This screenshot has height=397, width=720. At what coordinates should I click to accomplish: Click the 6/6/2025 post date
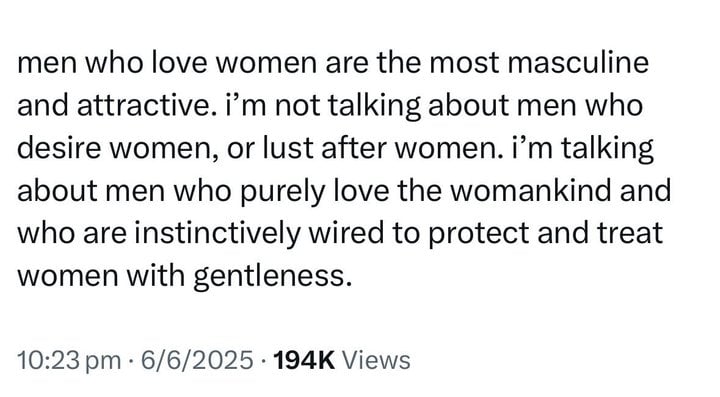197,360
